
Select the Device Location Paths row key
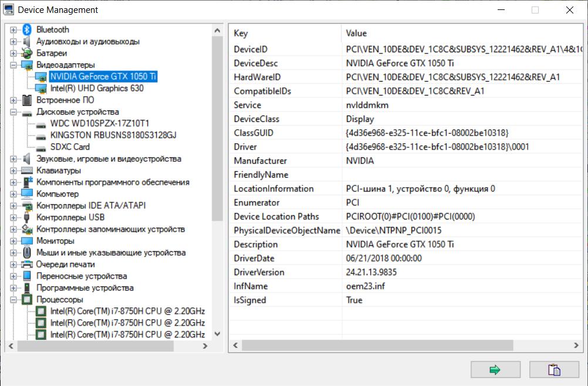pos(276,216)
